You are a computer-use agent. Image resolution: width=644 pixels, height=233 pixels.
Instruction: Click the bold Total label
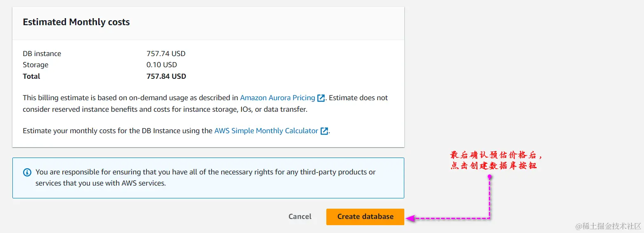[x=32, y=76]
